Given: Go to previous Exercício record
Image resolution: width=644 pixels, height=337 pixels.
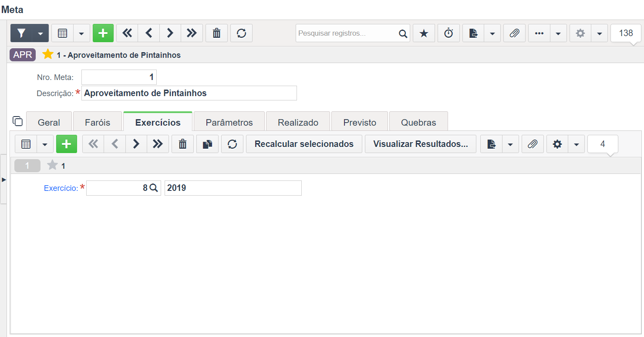Looking at the screenshot, I should (115, 144).
